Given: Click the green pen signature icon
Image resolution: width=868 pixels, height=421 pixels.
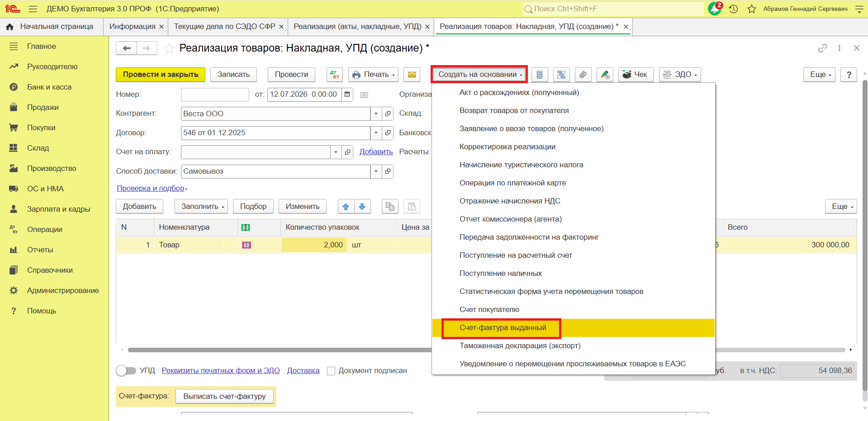Looking at the screenshot, I should pos(605,75).
